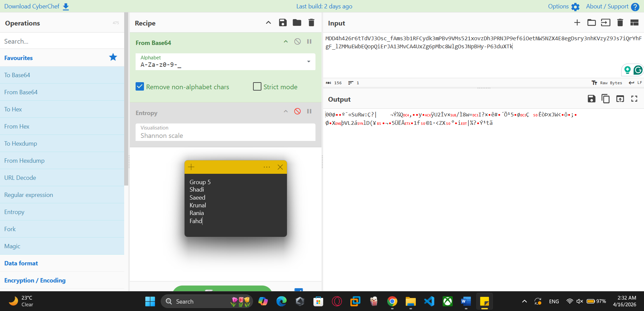
Task: Choose Magic operation
Action: 62,246
